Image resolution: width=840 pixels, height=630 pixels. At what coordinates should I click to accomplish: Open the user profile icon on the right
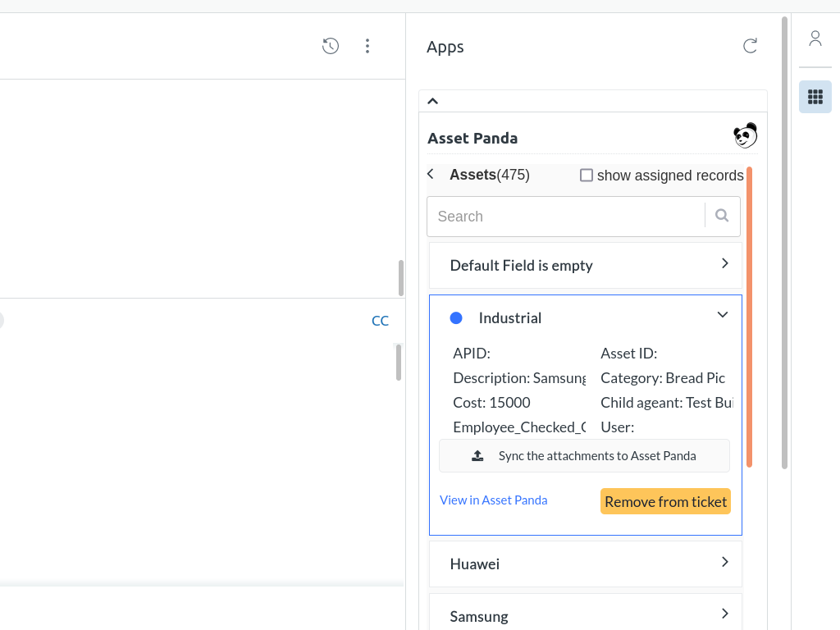click(x=815, y=38)
